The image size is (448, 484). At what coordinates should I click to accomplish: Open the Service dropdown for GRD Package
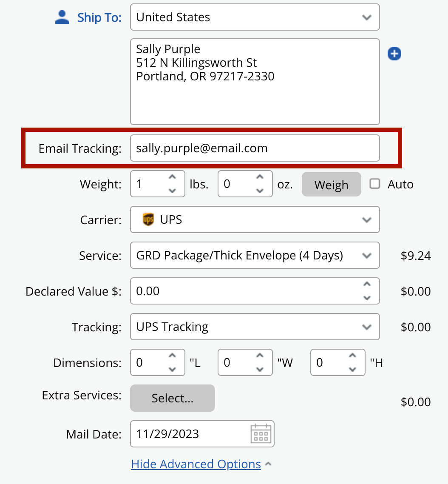(255, 256)
